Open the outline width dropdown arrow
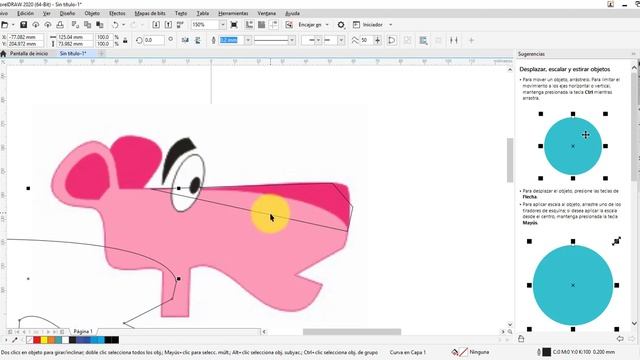640x360 pixels. click(247, 40)
